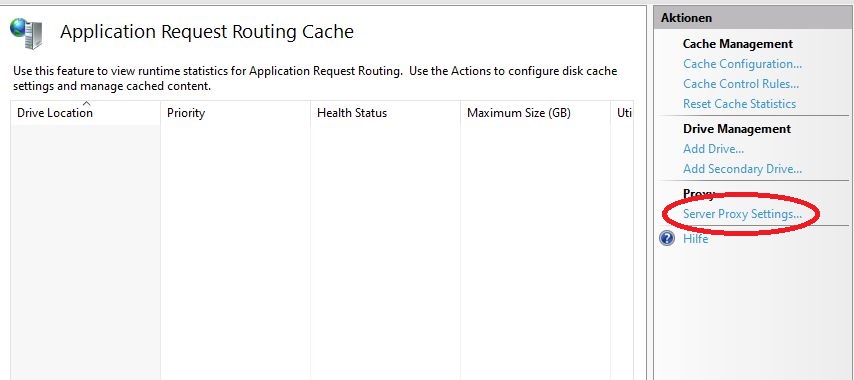854x380 pixels.
Task: Choose Add Secondary Drive
Action: (742, 169)
